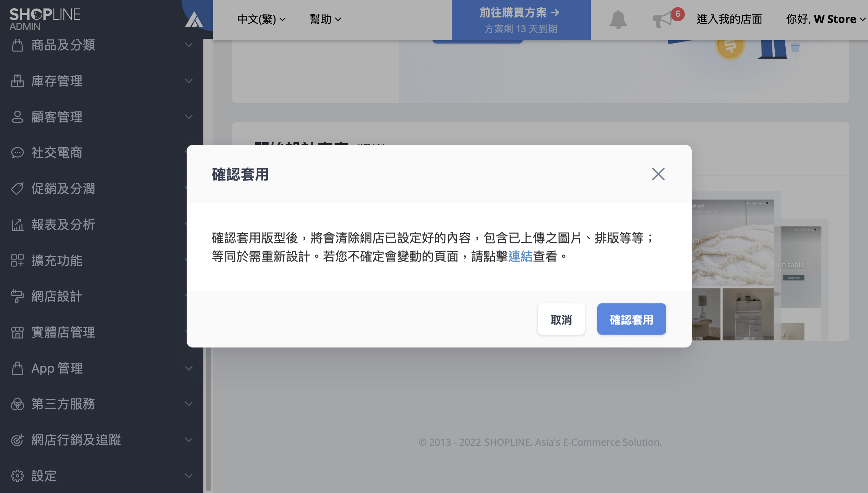The image size is (868, 493).
Task: Expand App 管理 chevron
Action: (189, 369)
